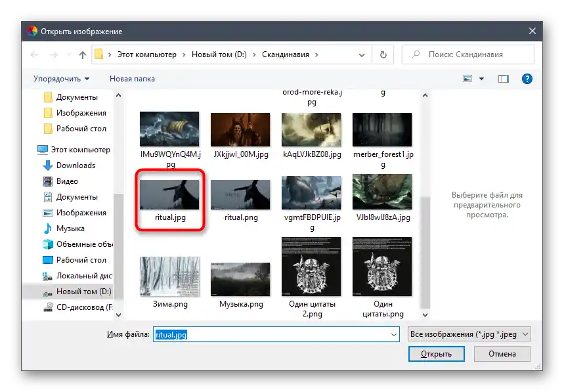Toggle the preview pane icon
The image size is (564, 392).
tap(504, 79)
